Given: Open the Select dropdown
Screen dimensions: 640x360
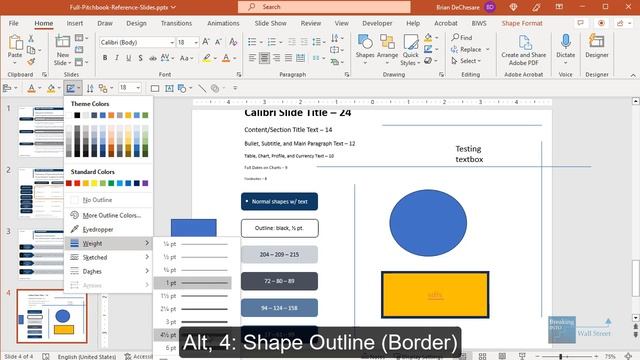Looking at the screenshot, I should click(x=466, y=61).
